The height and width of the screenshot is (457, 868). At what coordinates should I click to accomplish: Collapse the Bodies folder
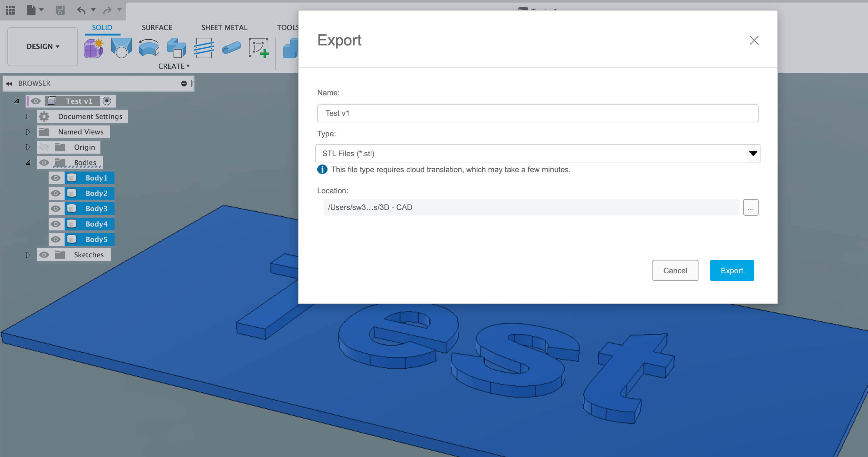pos(28,163)
